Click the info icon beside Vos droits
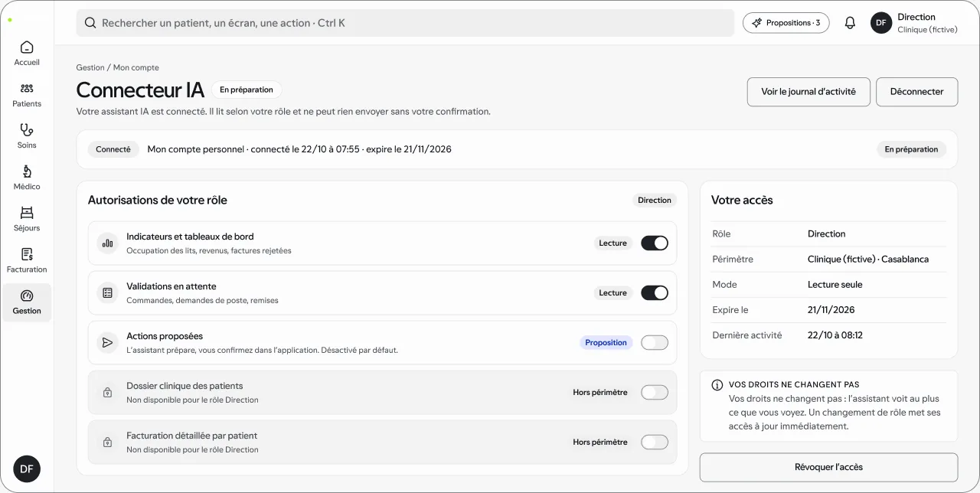Screen dimensions: 980x493 coord(717,385)
